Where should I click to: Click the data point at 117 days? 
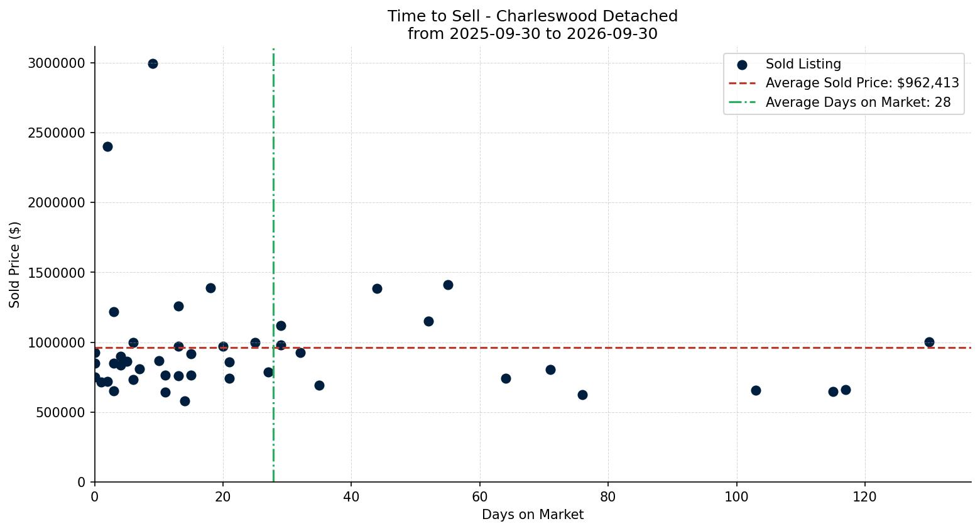[846, 390]
